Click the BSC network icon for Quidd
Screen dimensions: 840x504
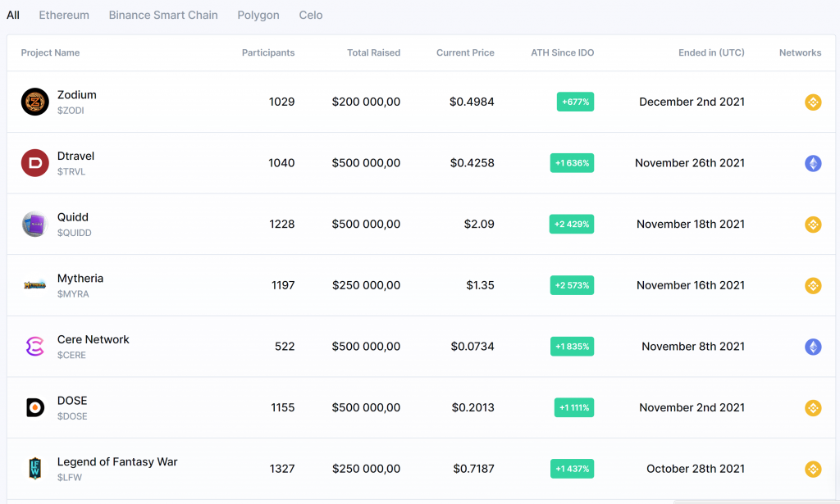tap(813, 225)
